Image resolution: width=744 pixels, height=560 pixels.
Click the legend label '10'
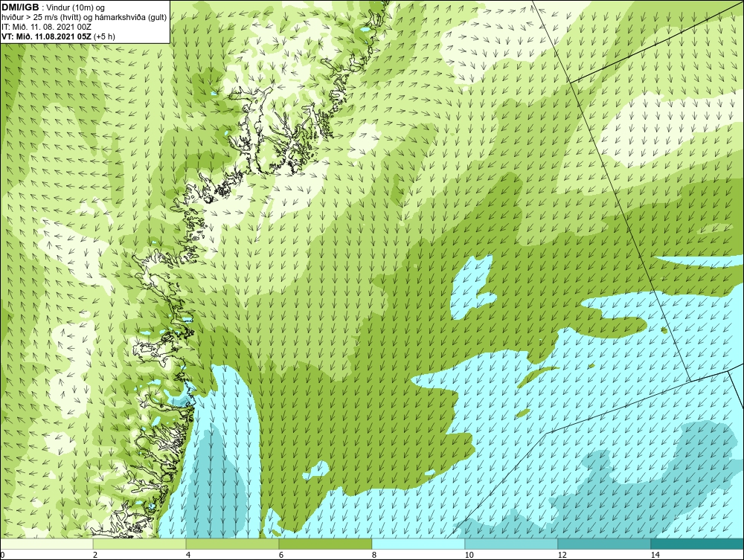pyautogui.click(x=469, y=556)
